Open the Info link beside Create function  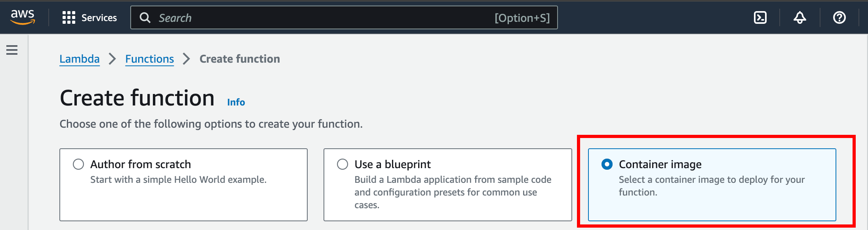(236, 102)
